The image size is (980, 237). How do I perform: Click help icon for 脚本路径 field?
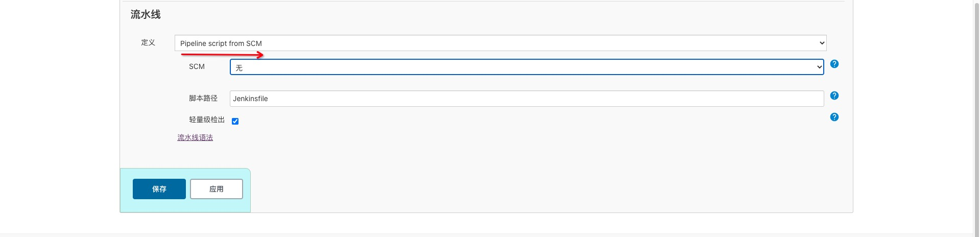coord(834,96)
